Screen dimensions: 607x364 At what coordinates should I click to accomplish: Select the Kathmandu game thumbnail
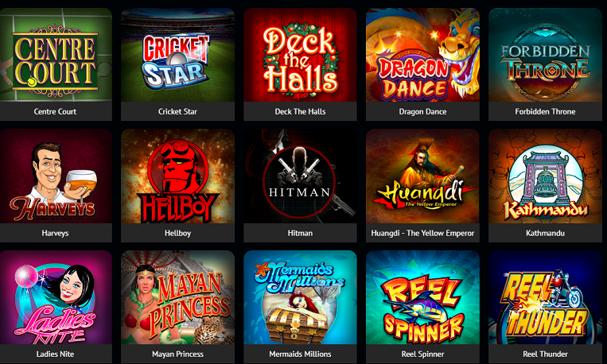point(545,176)
